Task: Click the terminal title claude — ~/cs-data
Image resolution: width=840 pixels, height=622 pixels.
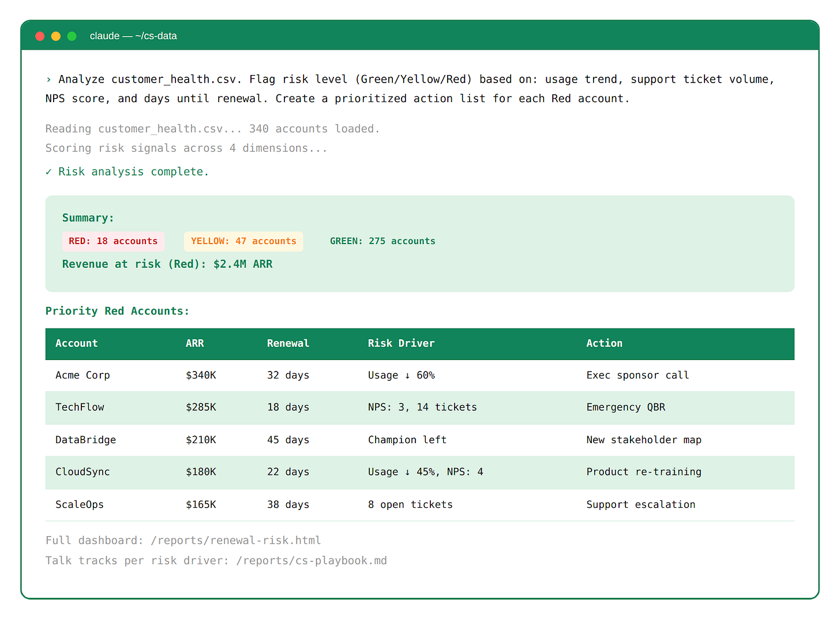Action: (x=133, y=36)
